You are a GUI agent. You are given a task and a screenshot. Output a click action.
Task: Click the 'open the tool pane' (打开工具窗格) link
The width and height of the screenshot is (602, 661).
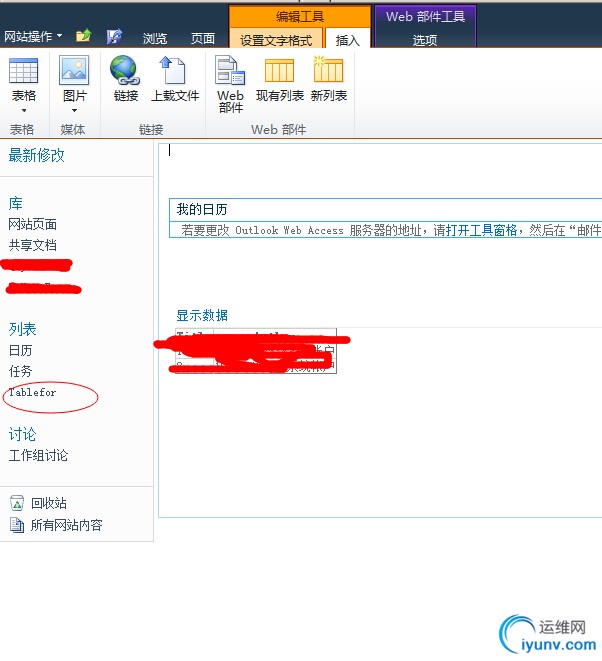click(x=481, y=230)
